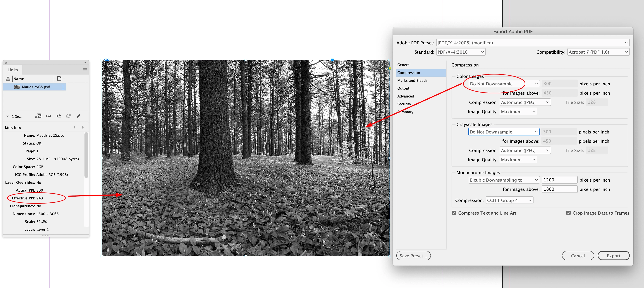Click the status warning column icon

(8, 78)
